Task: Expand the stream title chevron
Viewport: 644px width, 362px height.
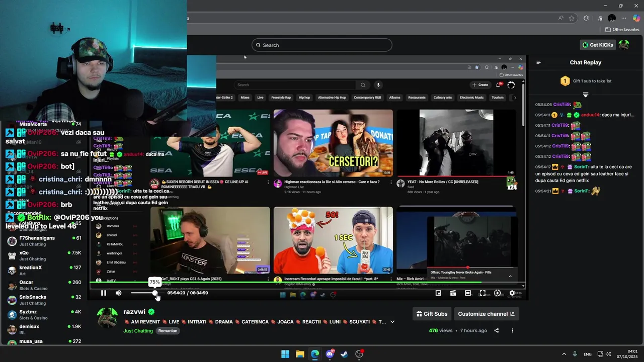Action: (392, 322)
